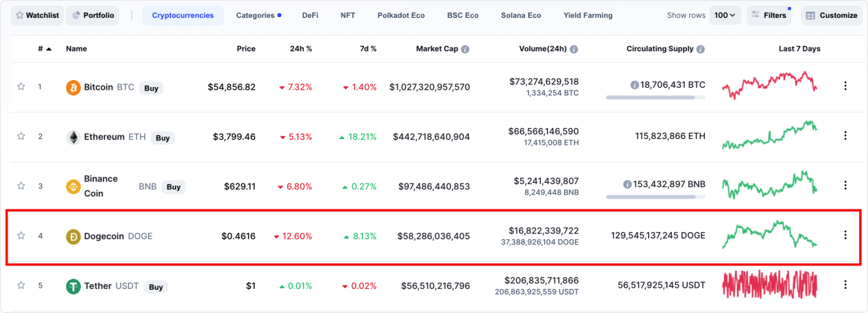Select the Solana Eco tab

tap(520, 15)
